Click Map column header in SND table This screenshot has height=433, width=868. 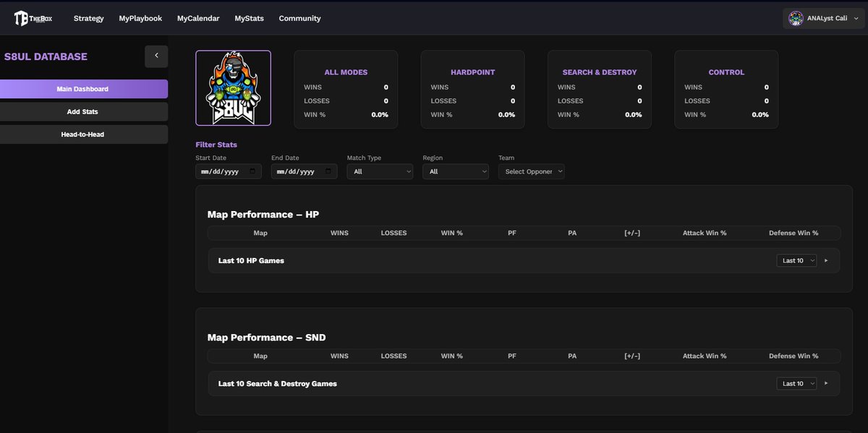coord(260,356)
